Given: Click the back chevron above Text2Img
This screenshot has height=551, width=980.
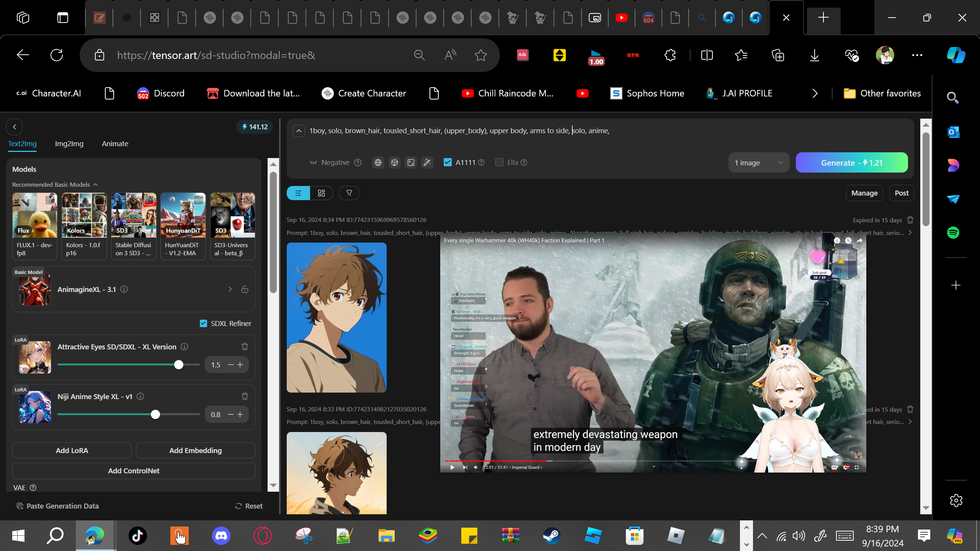Looking at the screenshot, I should [x=15, y=127].
